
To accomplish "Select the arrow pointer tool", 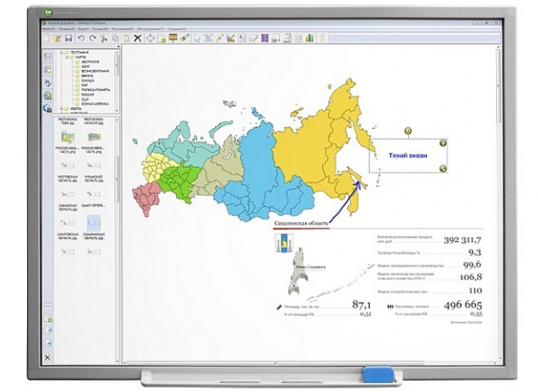I will [197, 38].
